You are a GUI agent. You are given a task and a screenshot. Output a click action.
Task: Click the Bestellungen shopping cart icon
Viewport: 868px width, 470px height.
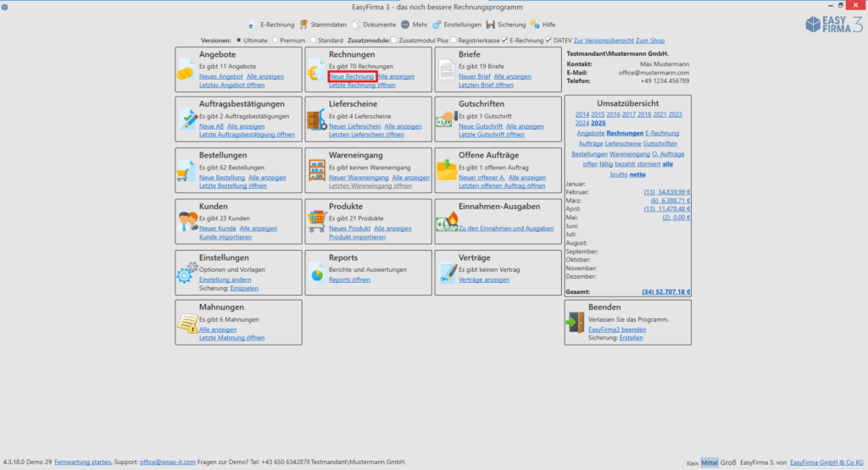(x=186, y=171)
